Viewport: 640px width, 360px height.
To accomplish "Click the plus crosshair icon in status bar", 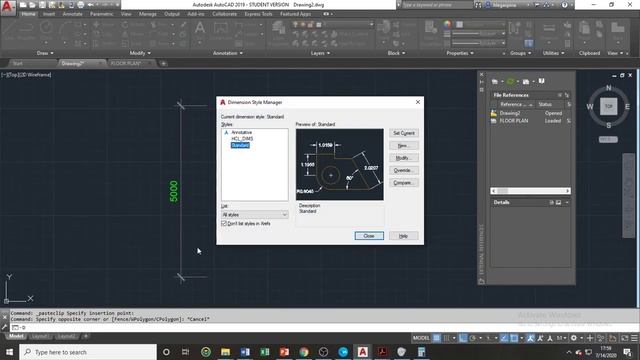I will pyautogui.click(x=590, y=338).
